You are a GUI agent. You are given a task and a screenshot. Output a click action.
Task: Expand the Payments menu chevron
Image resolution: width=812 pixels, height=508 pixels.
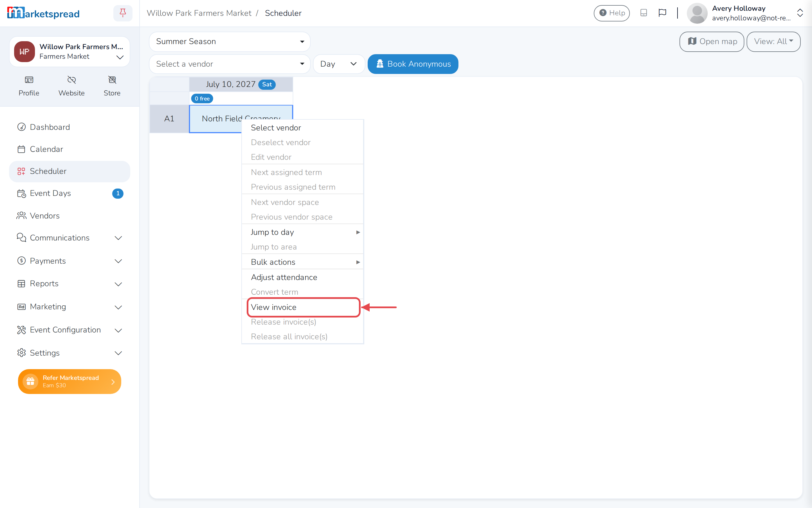pyautogui.click(x=118, y=261)
